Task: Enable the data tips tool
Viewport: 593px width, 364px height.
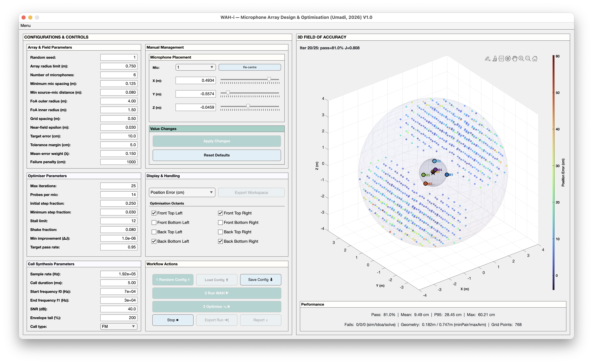Action: tap(501, 59)
